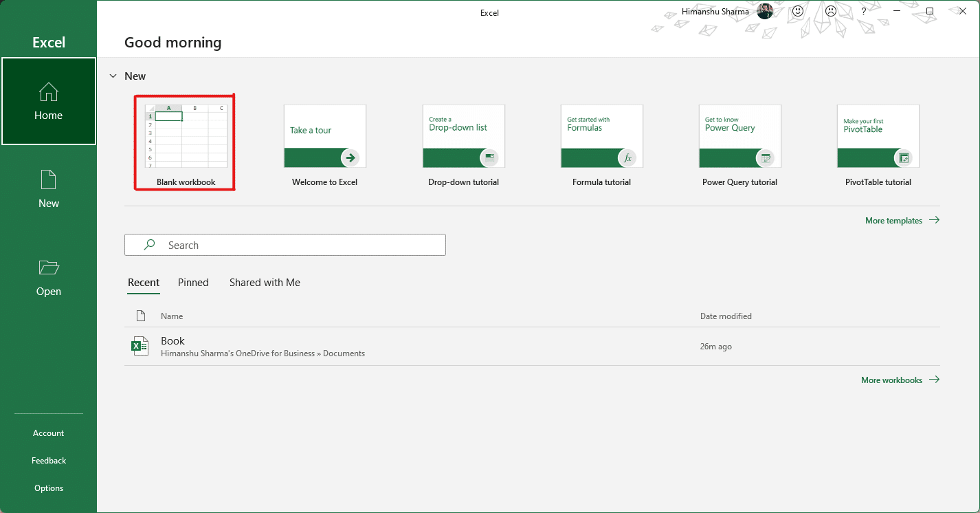Screen dimensions: 980x513
Task: Click the Excel file icon beside Book
Action: pos(140,346)
